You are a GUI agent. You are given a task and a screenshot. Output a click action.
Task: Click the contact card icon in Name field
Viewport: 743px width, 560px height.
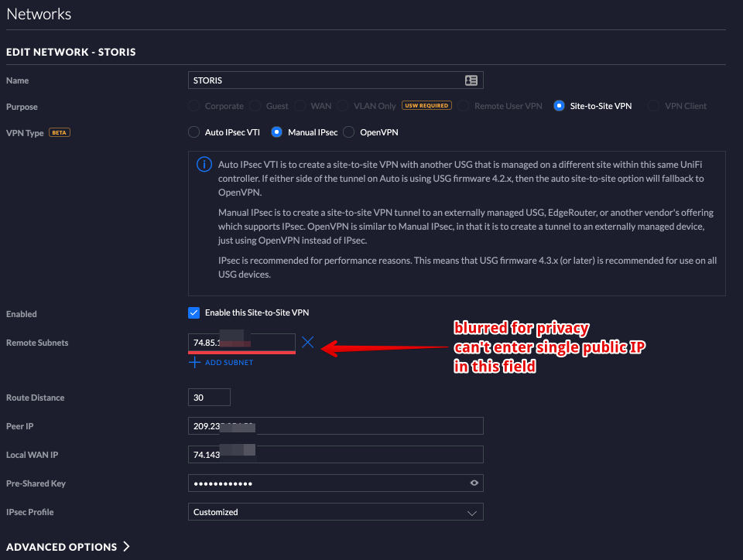point(471,80)
